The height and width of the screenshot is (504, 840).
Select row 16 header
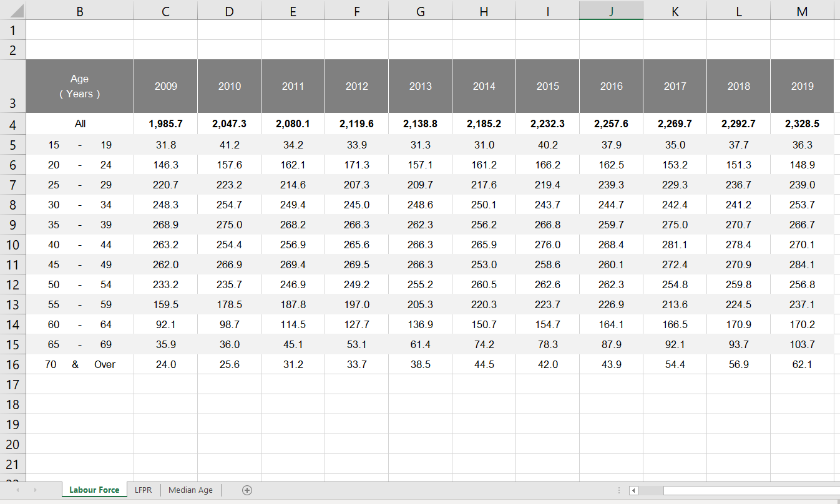coord(12,364)
